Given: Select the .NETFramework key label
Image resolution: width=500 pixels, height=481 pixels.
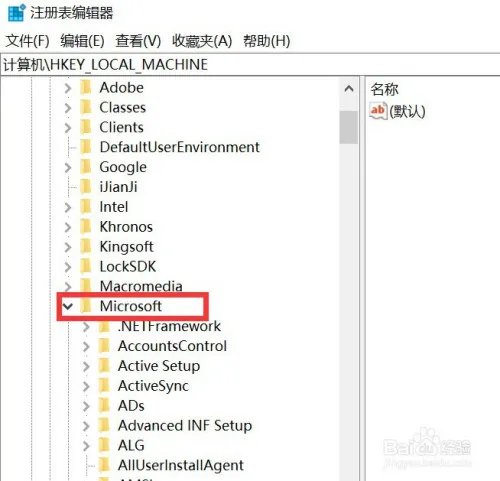Looking at the screenshot, I should point(169,326).
